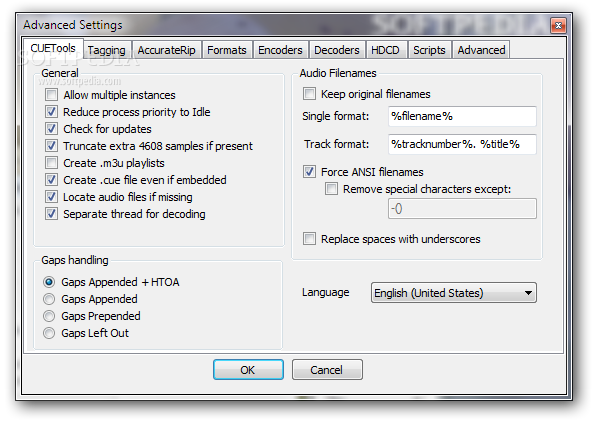
Task: Disable Force ANSI filenames checkbox
Action: (309, 171)
